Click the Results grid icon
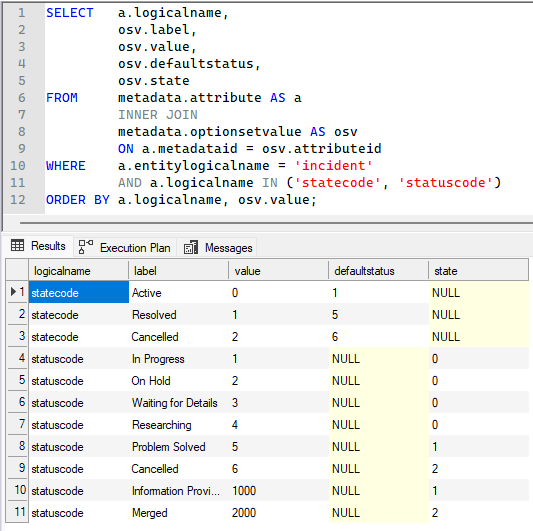Image resolution: width=533 pixels, height=531 pixels. pyautogui.click(x=17, y=245)
